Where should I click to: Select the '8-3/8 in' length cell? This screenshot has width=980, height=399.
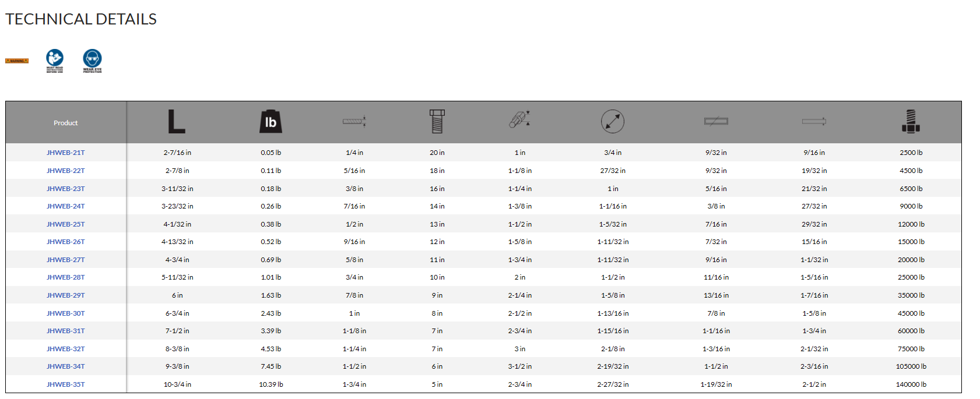[x=177, y=349]
